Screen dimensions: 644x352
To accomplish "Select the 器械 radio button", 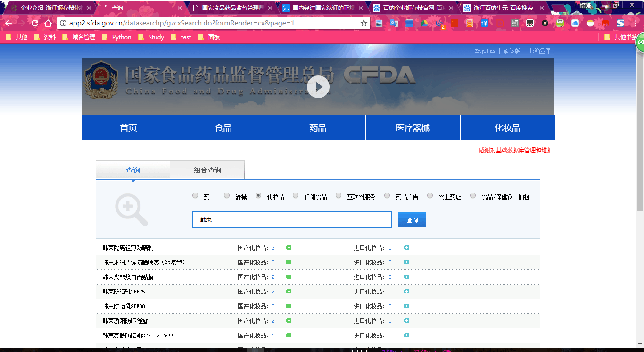I will [227, 195].
